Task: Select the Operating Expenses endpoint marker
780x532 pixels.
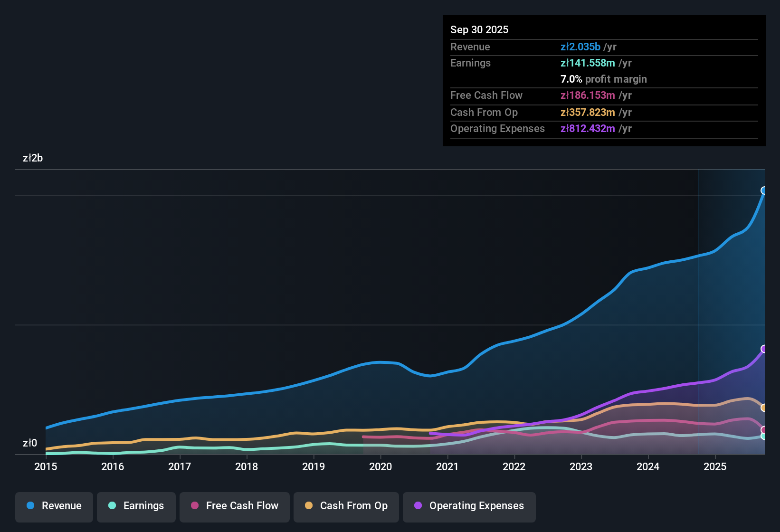Action: pyautogui.click(x=764, y=350)
